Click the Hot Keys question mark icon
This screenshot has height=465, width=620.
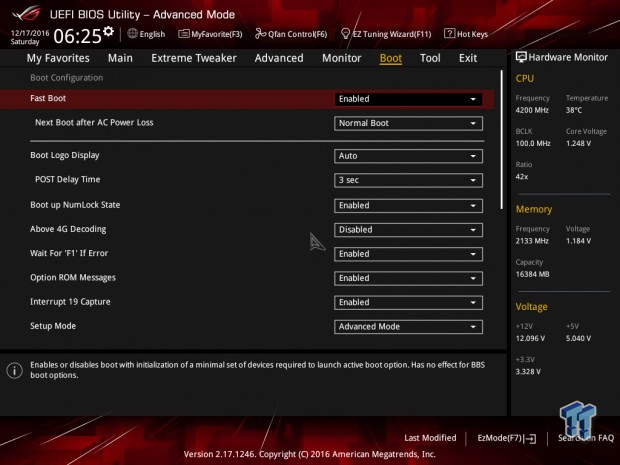point(449,34)
